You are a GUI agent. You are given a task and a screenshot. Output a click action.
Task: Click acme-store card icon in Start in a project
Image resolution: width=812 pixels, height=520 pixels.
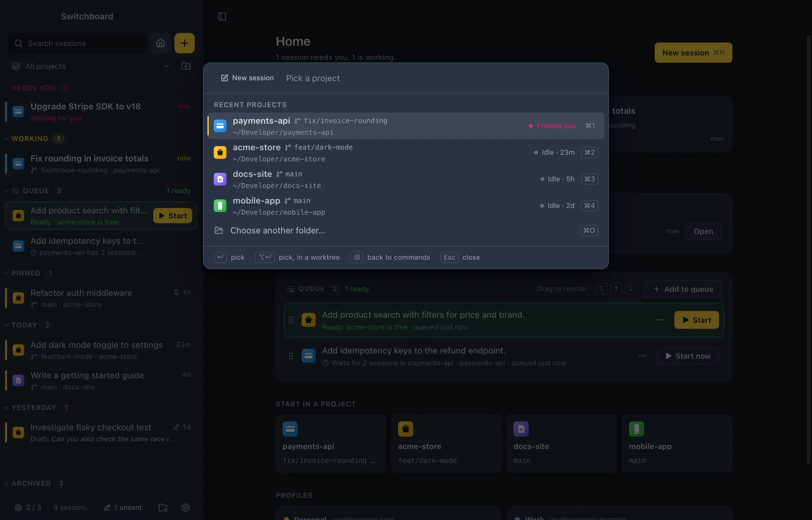pos(406,429)
